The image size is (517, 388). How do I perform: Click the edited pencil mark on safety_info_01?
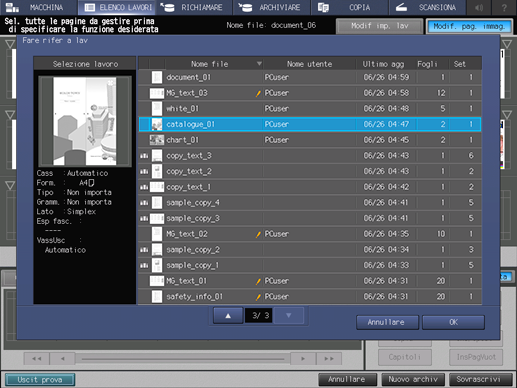click(x=258, y=297)
